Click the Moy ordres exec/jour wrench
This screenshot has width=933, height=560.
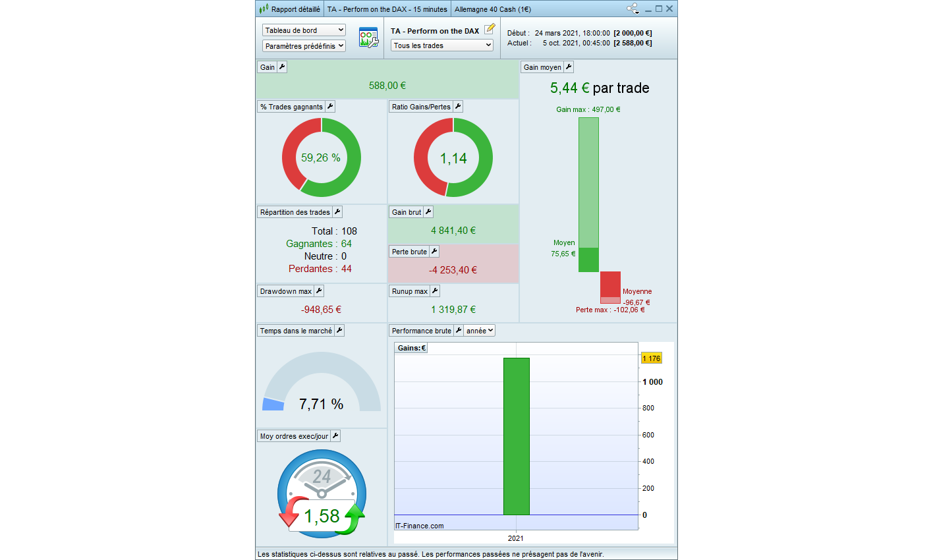pos(335,436)
